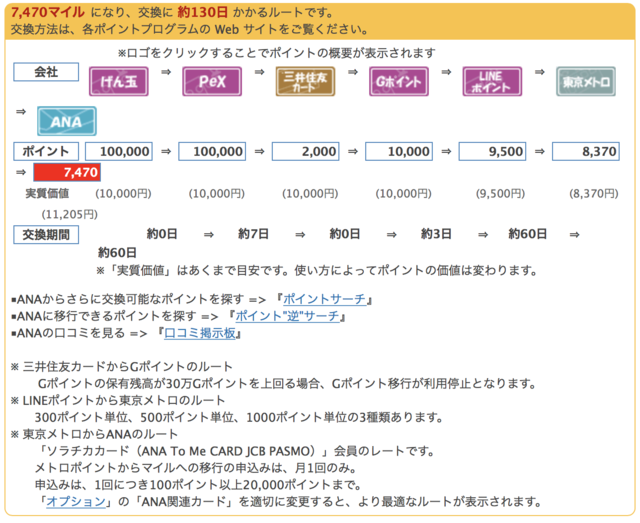Image resolution: width=640 pixels, height=523 pixels.
Task: Click the ソラチカカード note line
Action: [x=235, y=451]
